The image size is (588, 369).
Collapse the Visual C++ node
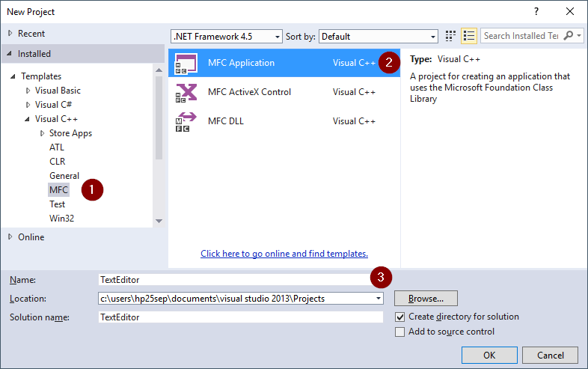[x=27, y=119]
